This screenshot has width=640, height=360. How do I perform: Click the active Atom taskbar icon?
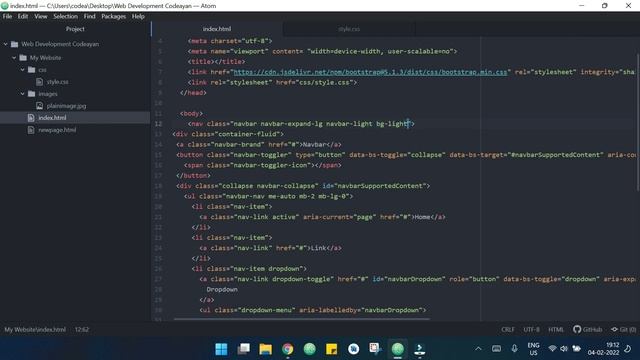[x=398, y=349]
